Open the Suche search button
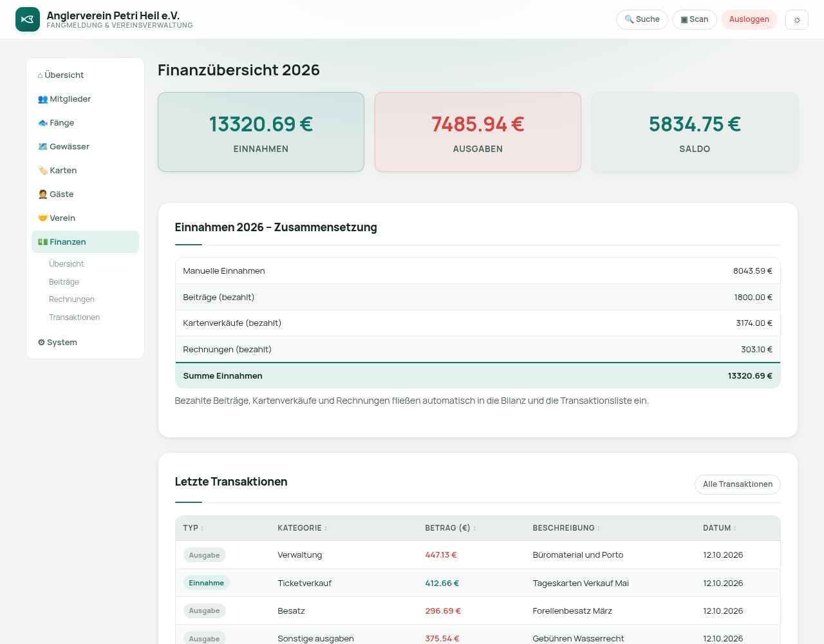Screen dimensions: 824x644 point(642,19)
